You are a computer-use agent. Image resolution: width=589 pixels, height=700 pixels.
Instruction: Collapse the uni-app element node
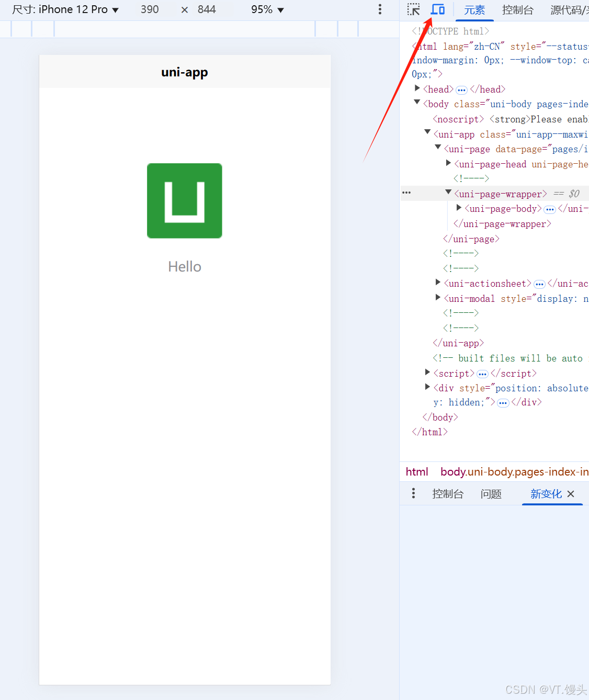click(x=427, y=132)
